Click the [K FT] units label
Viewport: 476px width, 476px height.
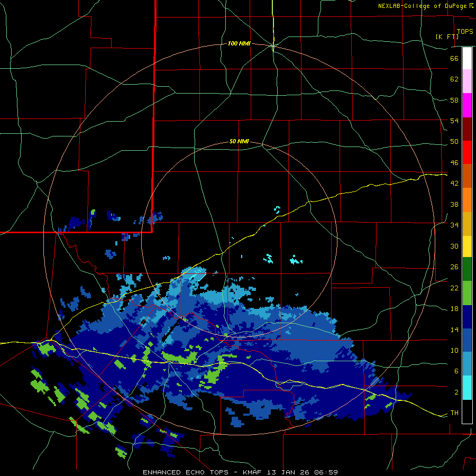pyautogui.click(x=447, y=36)
